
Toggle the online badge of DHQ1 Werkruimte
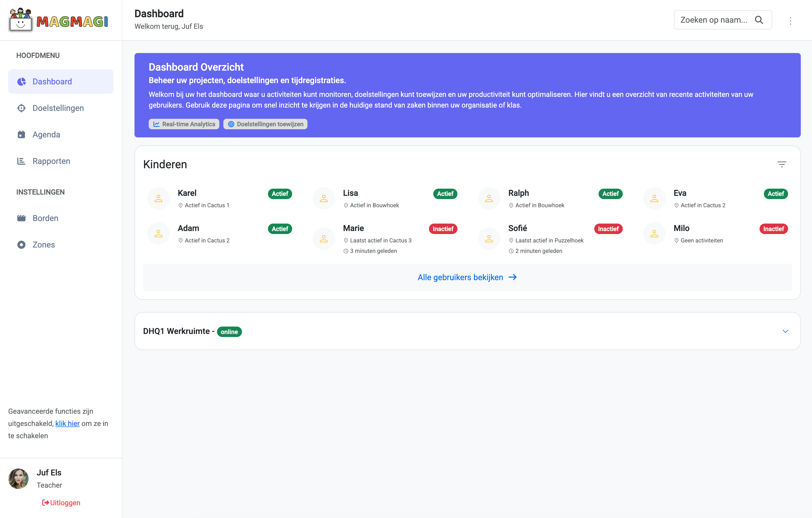click(x=229, y=331)
